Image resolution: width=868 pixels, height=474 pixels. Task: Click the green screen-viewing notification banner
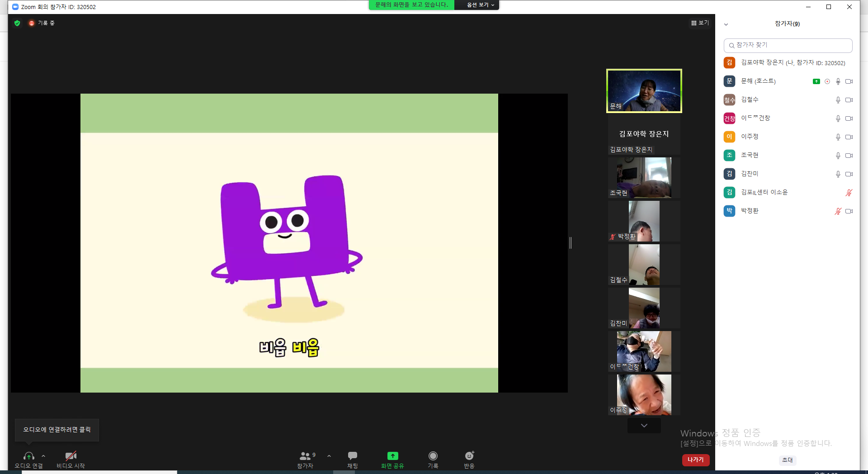point(412,5)
